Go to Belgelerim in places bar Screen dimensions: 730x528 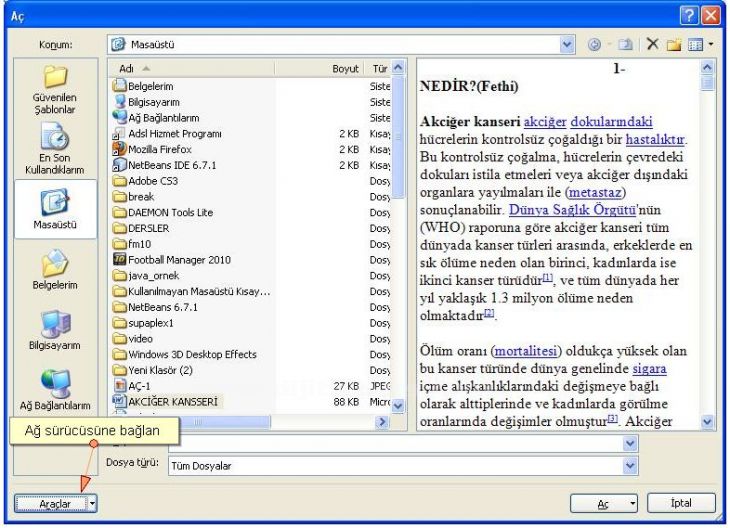(x=55, y=270)
